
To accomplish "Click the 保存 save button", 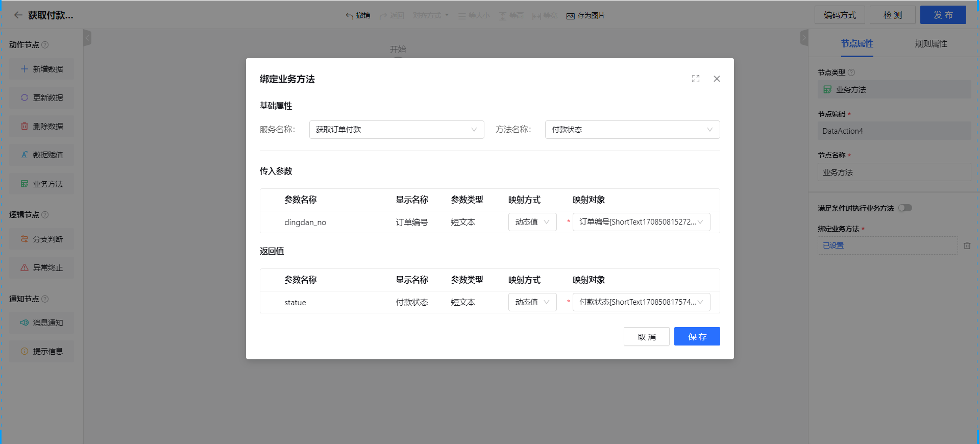I will tap(697, 337).
